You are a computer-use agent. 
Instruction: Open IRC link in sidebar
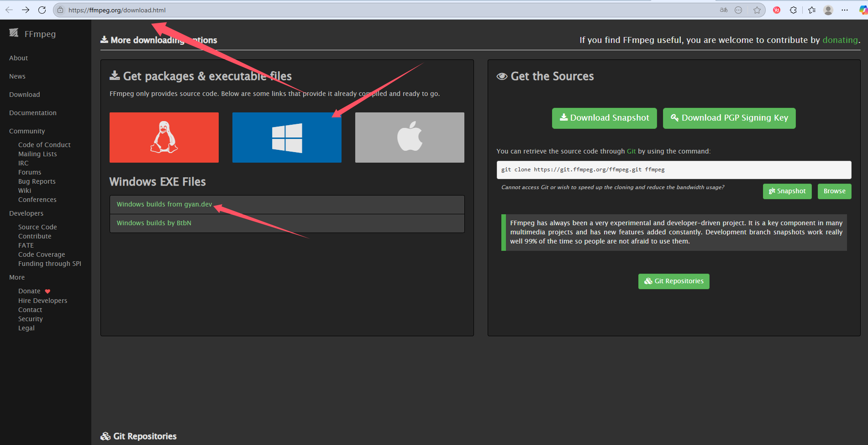[x=23, y=163]
